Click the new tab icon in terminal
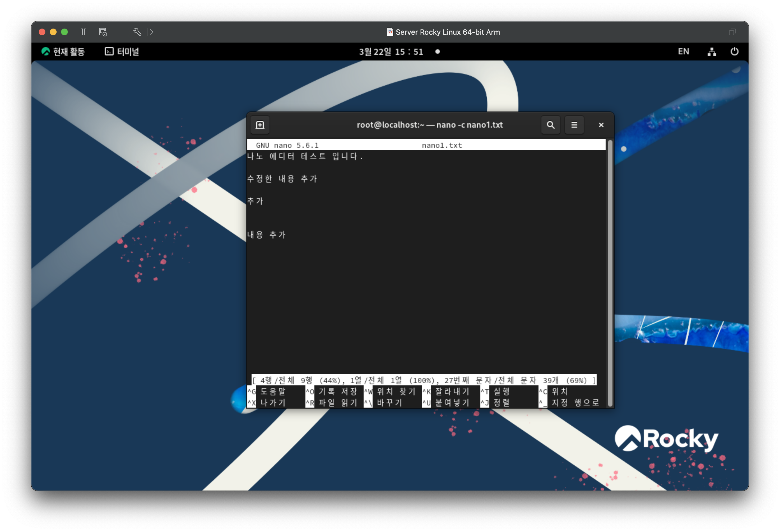780x532 pixels. tap(260, 125)
